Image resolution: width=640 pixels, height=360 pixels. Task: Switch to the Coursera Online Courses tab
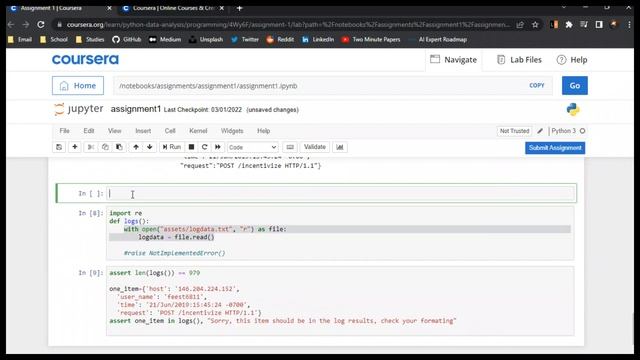coord(173,8)
